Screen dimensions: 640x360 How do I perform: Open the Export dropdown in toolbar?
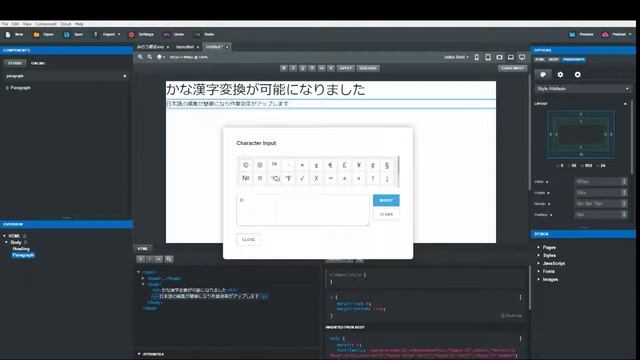pos(107,35)
